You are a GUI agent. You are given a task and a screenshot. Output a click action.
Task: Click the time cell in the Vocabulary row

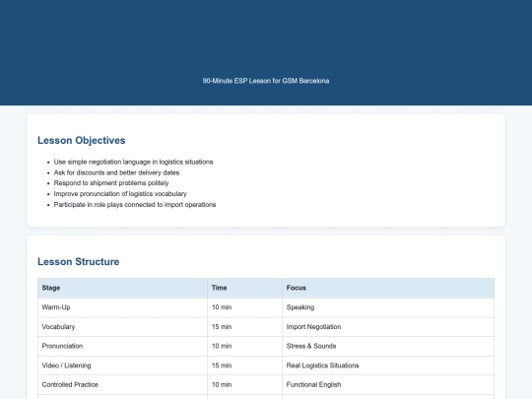tap(244, 327)
